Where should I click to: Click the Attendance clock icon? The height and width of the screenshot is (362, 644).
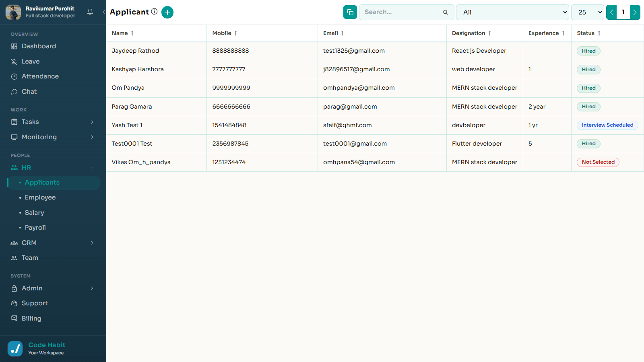pyautogui.click(x=14, y=76)
